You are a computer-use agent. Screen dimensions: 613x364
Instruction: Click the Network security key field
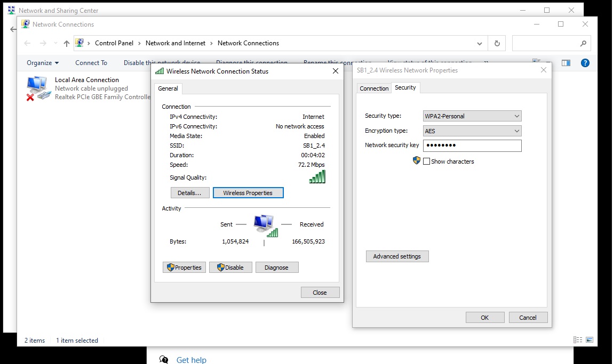point(472,145)
